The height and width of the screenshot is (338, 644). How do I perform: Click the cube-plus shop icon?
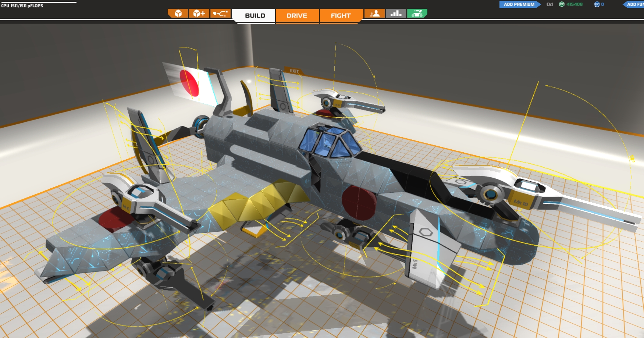click(199, 14)
